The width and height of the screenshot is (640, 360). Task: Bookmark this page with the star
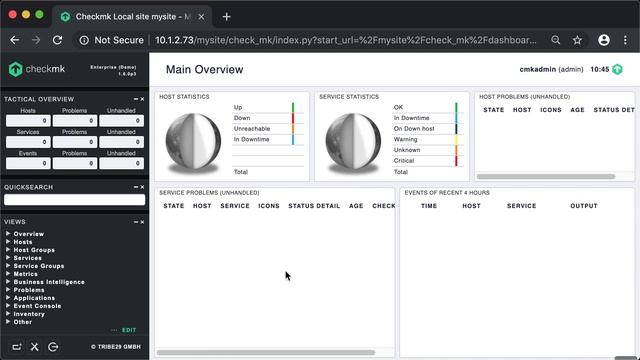click(x=577, y=40)
